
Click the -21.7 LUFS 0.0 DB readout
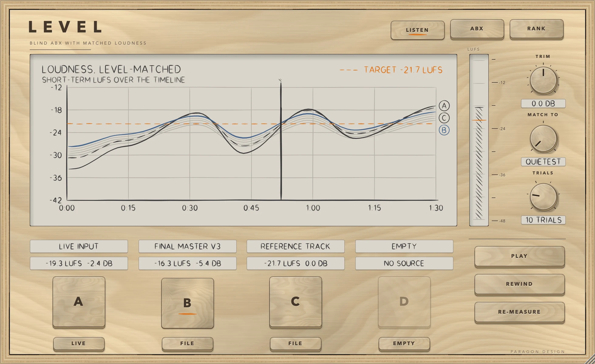[x=295, y=263]
